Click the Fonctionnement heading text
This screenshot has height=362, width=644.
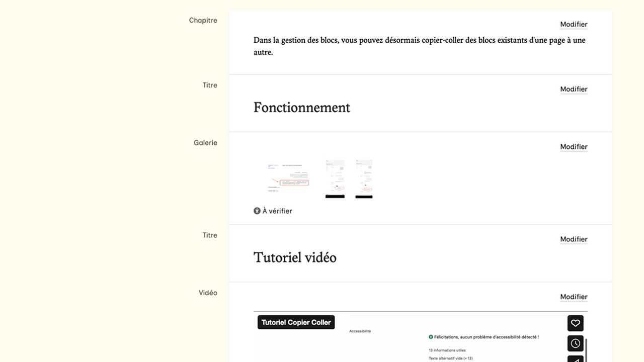(x=302, y=108)
